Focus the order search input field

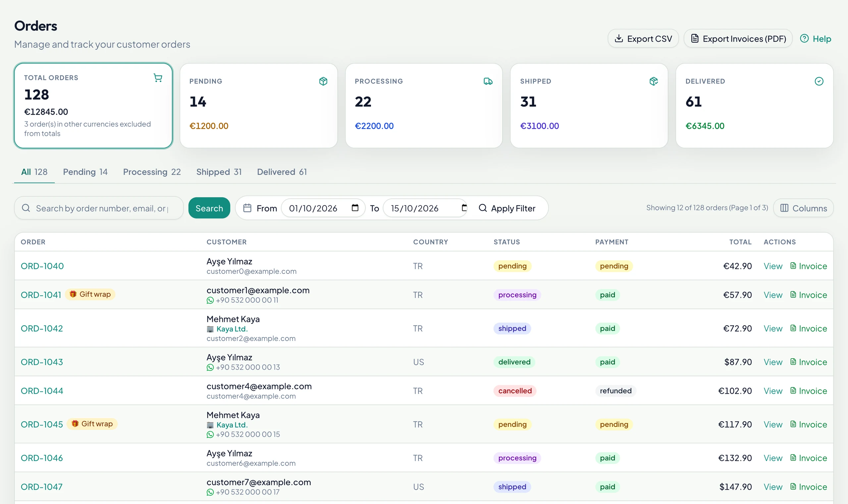click(99, 208)
